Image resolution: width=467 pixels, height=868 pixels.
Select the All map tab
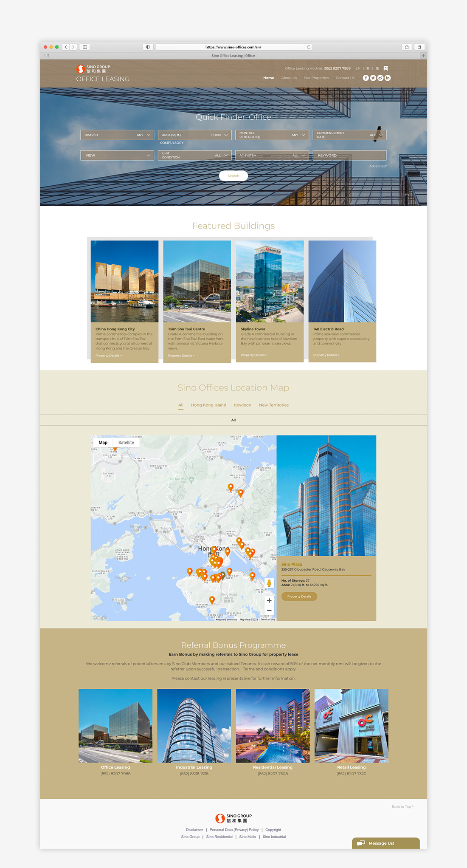(x=181, y=405)
